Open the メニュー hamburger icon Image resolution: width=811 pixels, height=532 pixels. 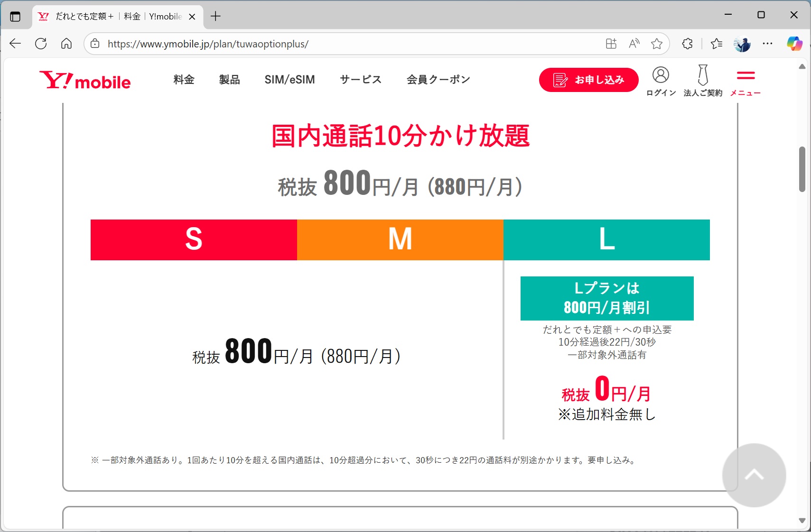pos(745,77)
